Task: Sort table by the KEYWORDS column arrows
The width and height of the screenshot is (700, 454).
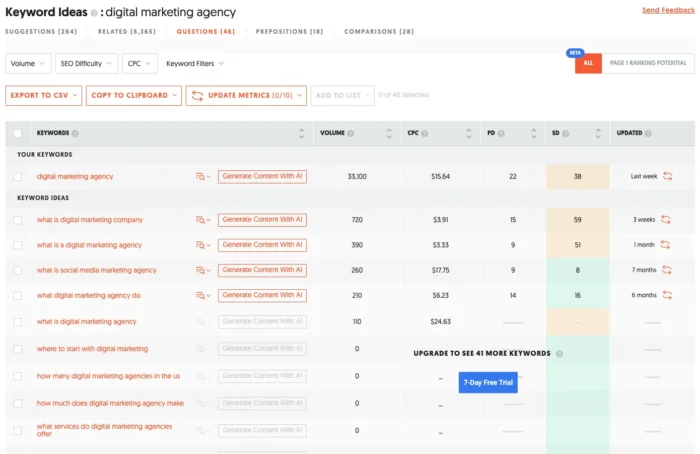Action: pos(302,133)
